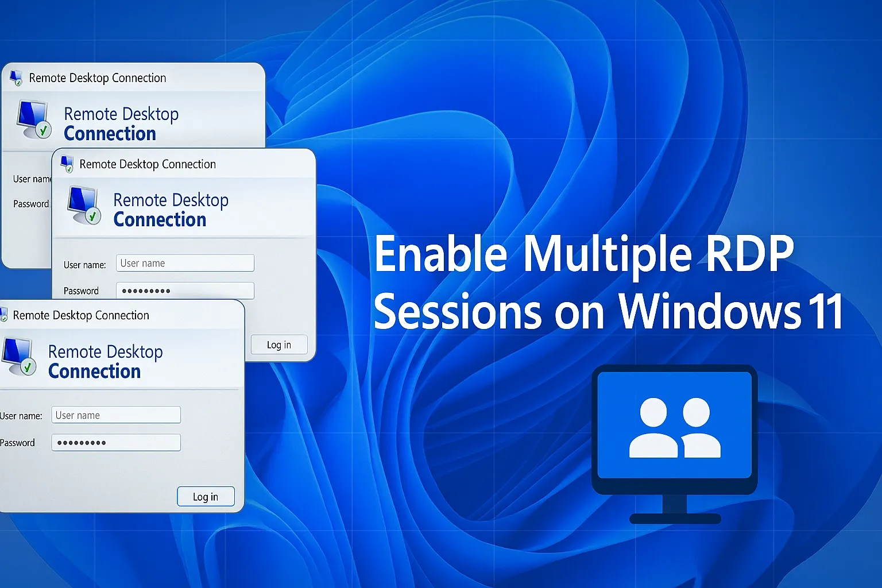Click the "Sessions on Windows 11" headline text
882x588 pixels.
tap(609, 311)
